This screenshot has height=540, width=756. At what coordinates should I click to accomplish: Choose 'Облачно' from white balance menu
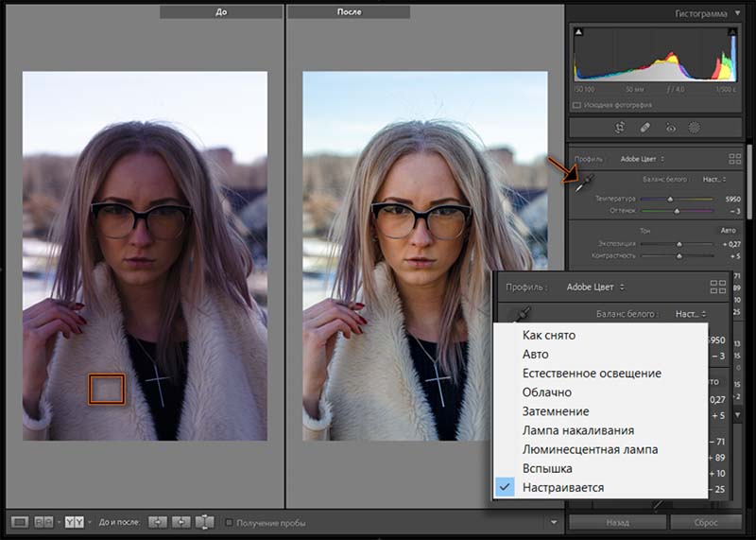click(547, 392)
